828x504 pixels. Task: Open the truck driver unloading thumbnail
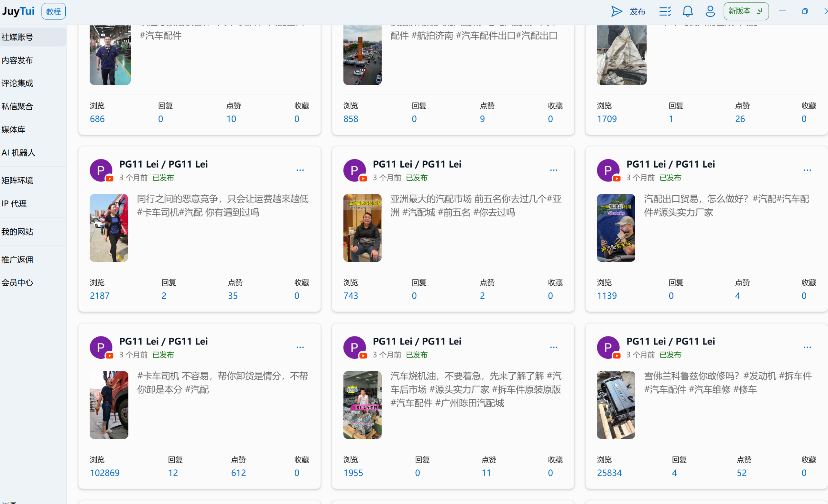coord(109,405)
